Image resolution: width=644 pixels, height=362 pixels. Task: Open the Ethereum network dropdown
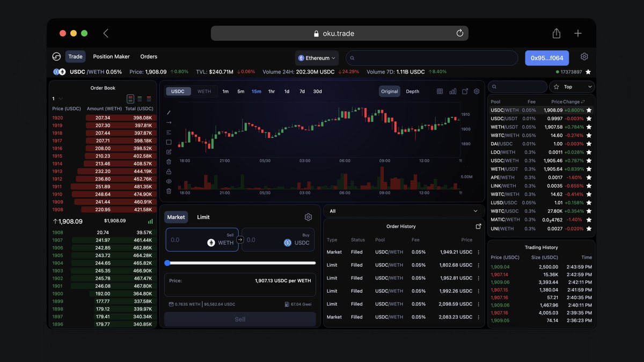point(317,58)
